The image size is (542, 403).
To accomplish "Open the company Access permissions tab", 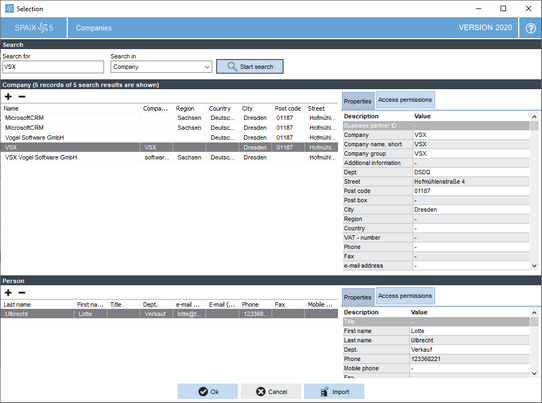I will tap(405, 100).
